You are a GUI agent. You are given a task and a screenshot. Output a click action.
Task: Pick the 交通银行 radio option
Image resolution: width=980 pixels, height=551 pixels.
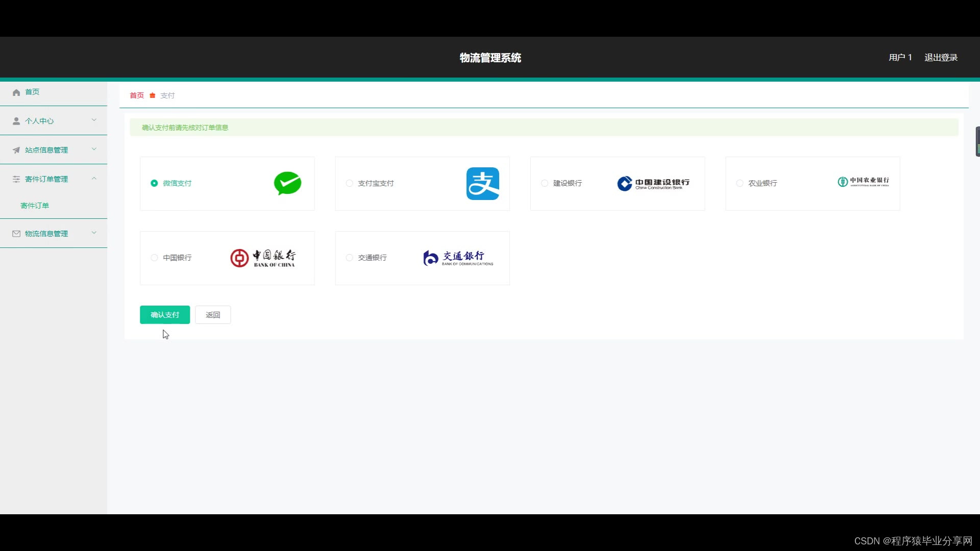(x=349, y=258)
